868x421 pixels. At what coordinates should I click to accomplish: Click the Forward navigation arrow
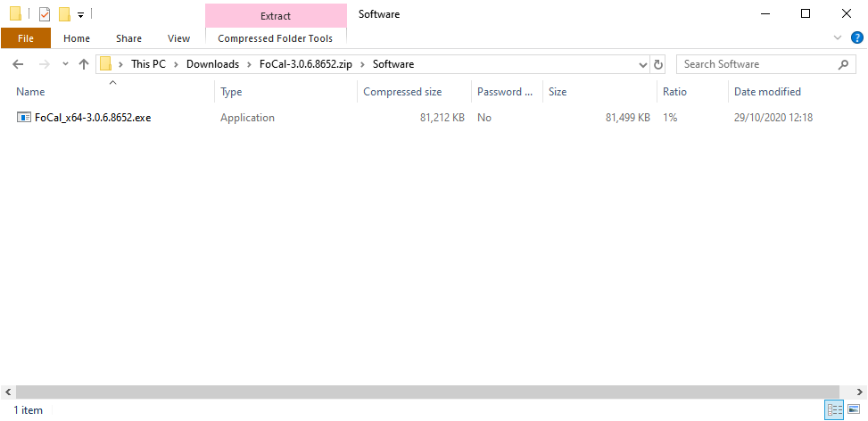(x=45, y=64)
